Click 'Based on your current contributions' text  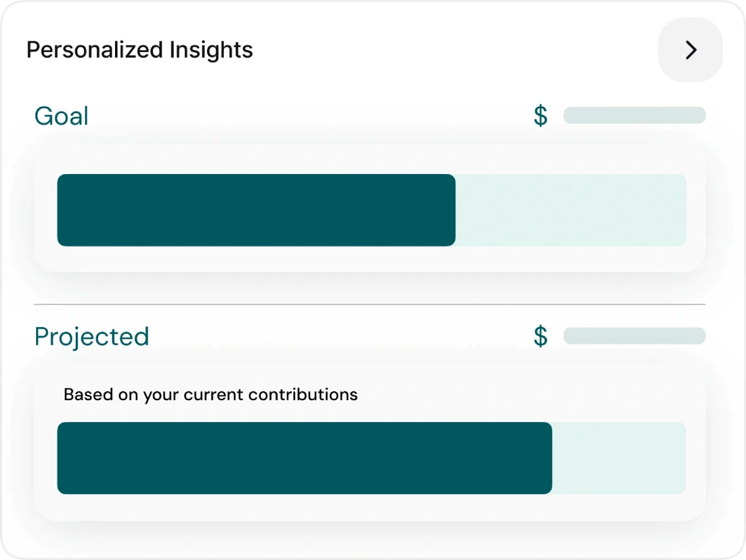(x=211, y=395)
